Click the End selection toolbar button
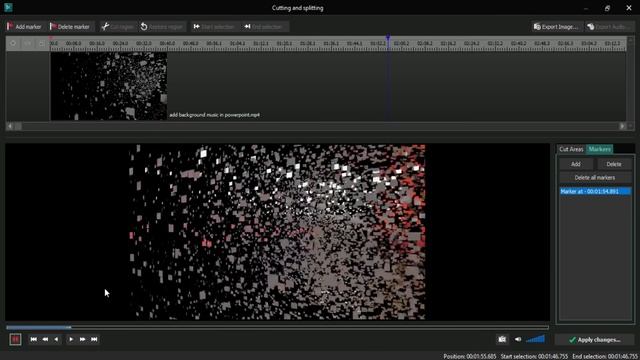640x360 pixels. click(x=264, y=27)
